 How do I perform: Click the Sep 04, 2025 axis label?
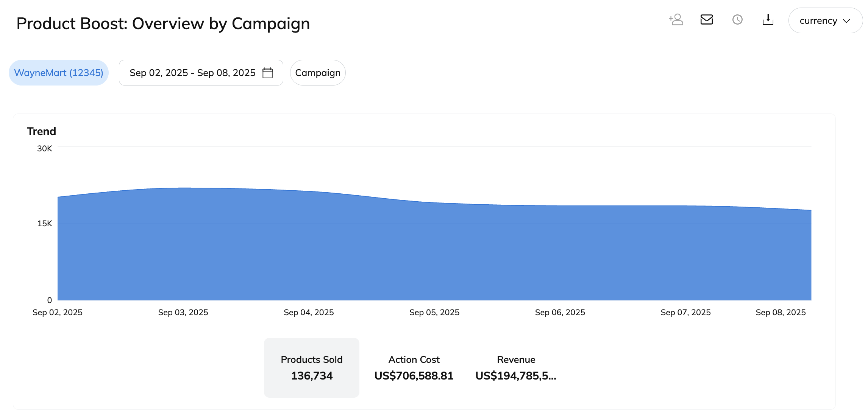pos(309,312)
